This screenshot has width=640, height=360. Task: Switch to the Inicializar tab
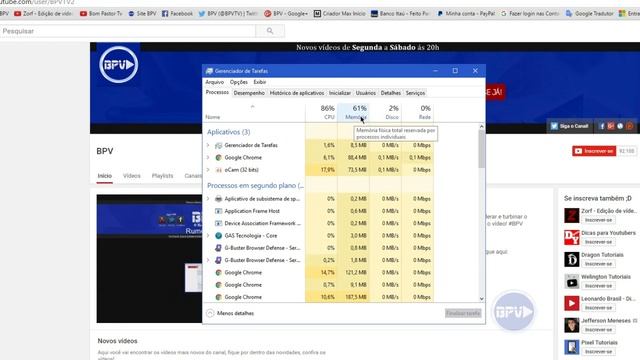pyautogui.click(x=340, y=93)
